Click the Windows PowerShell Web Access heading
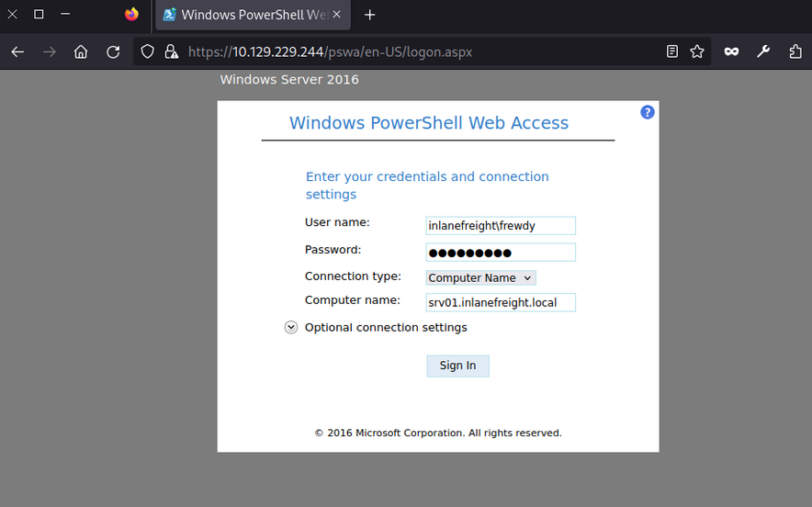Viewport: 812px width, 507px height. [429, 123]
